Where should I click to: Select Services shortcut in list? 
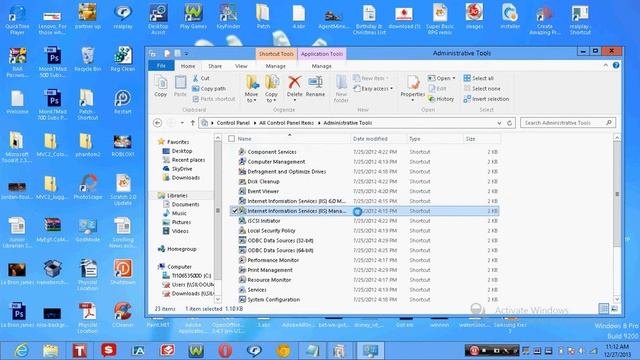pos(257,290)
